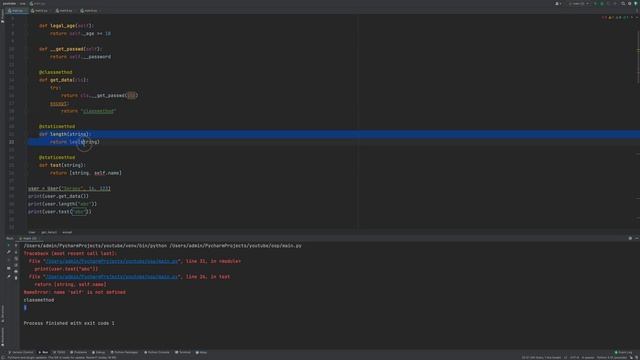Open the status bar quick-access icon bottom-left
The width and height of the screenshot is (640, 360).
point(3,358)
